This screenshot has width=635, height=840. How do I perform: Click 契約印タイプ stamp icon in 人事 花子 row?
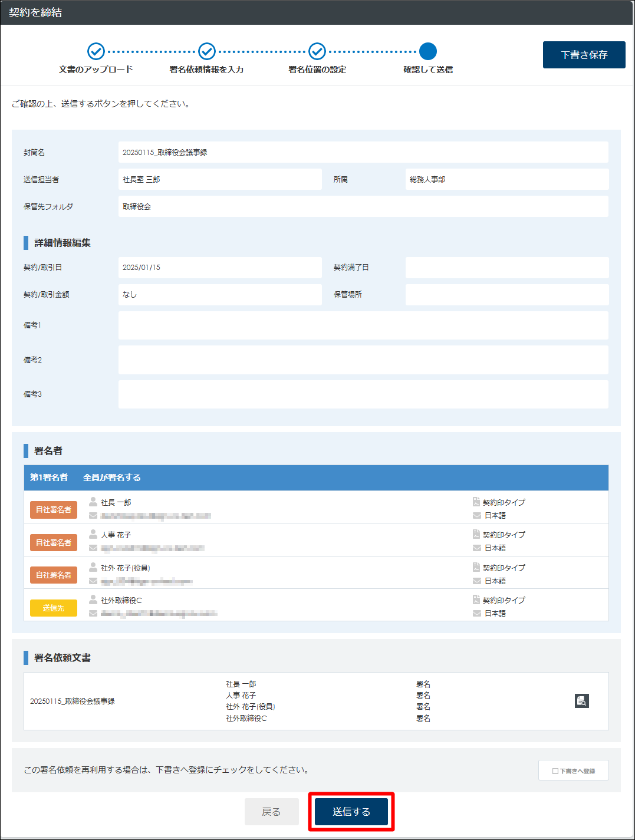(476, 534)
